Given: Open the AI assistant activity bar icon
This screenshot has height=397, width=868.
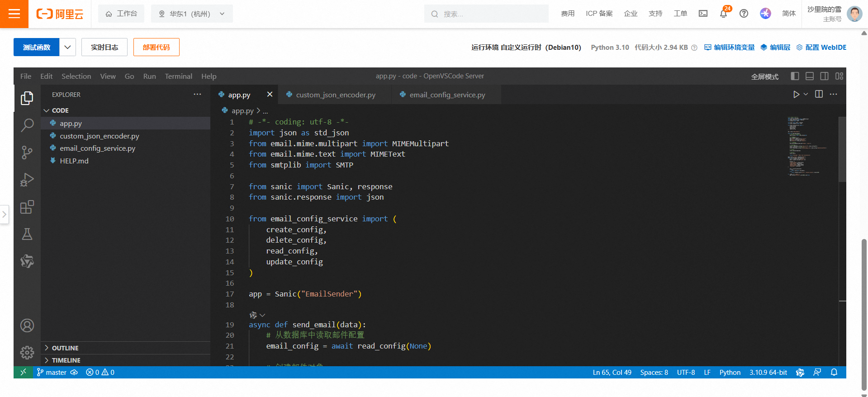Looking at the screenshot, I should click(27, 261).
